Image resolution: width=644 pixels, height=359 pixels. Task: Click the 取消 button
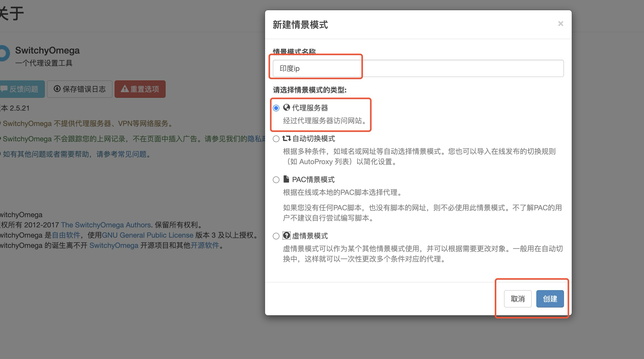pyautogui.click(x=517, y=299)
